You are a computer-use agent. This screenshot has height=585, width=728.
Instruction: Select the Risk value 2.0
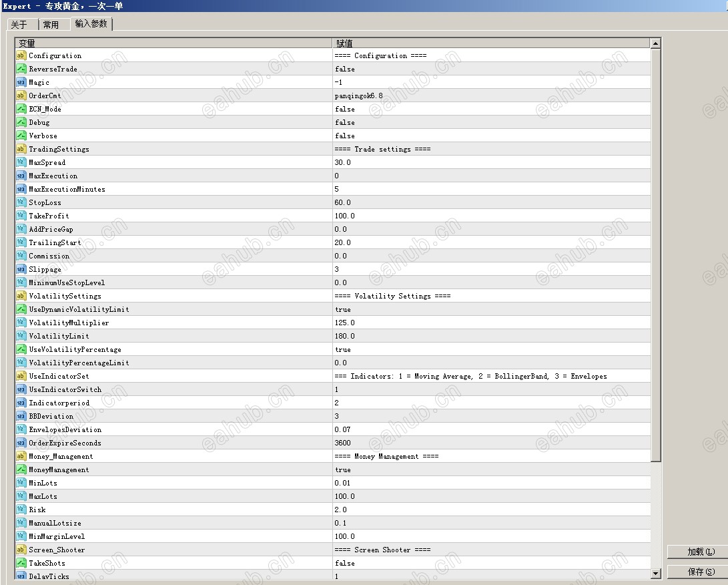pos(340,510)
